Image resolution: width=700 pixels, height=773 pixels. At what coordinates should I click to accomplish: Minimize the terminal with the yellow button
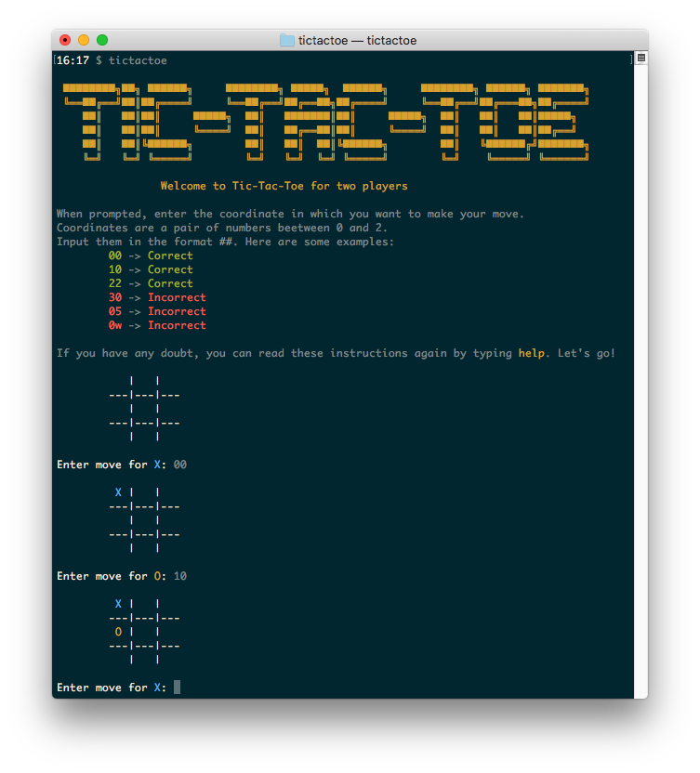84,40
